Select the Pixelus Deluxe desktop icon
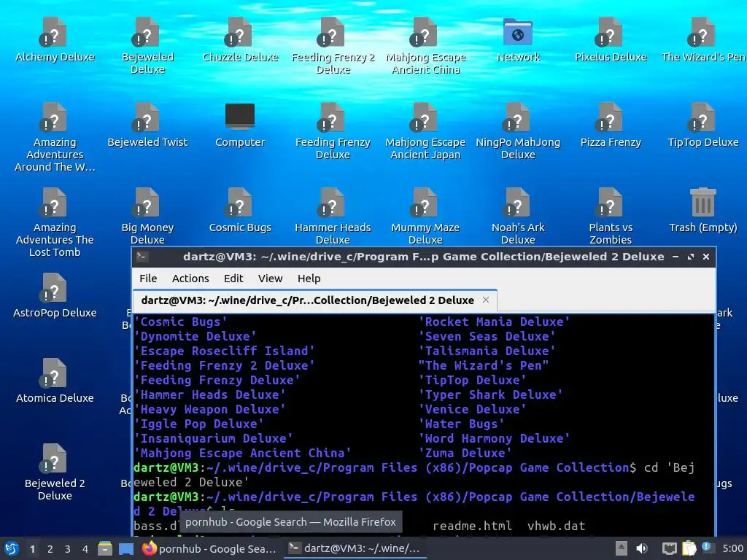The image size is (747, 560). tap(611, 41)
